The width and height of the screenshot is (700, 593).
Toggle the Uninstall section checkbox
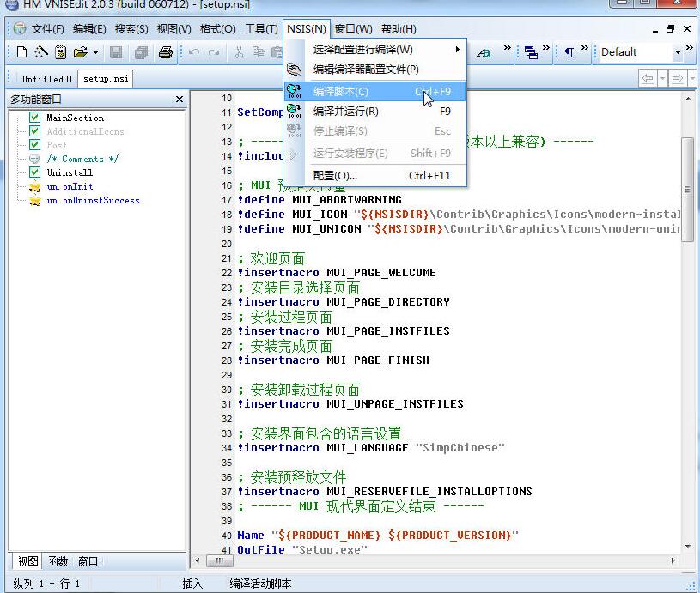click(35, 172)
